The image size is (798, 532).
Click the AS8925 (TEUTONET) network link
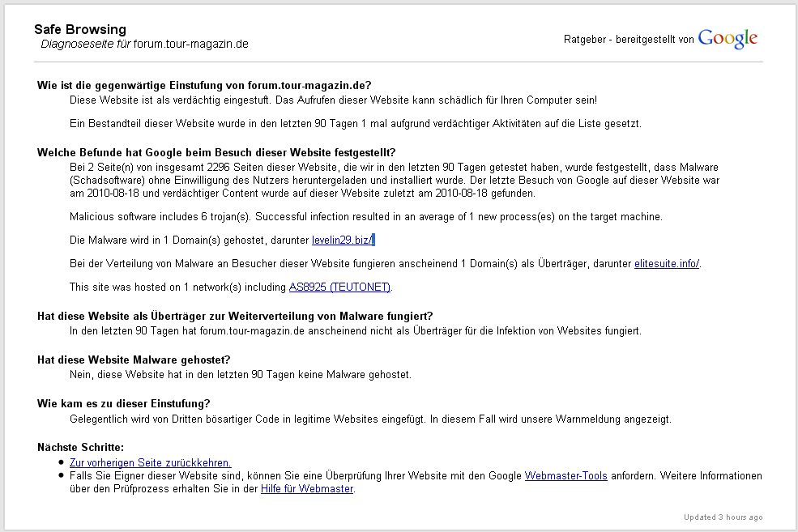coord(339,287)
